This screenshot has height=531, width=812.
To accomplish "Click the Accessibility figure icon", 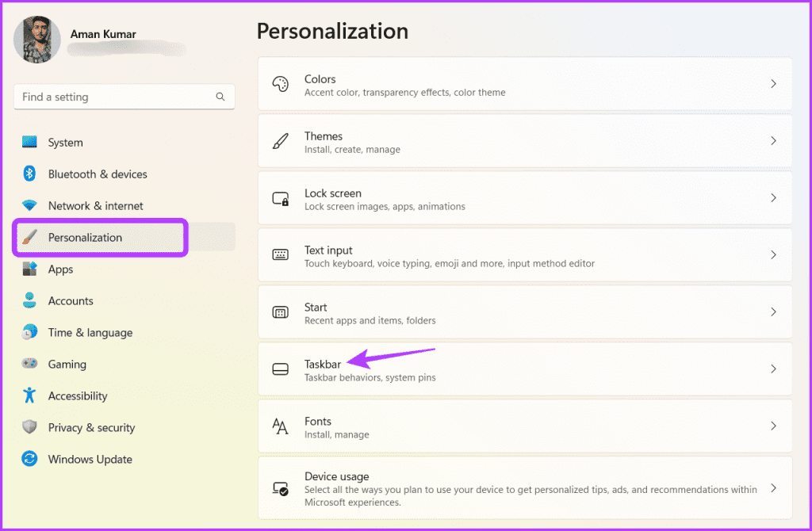I will pyautogui.click(x=29, y=395).
